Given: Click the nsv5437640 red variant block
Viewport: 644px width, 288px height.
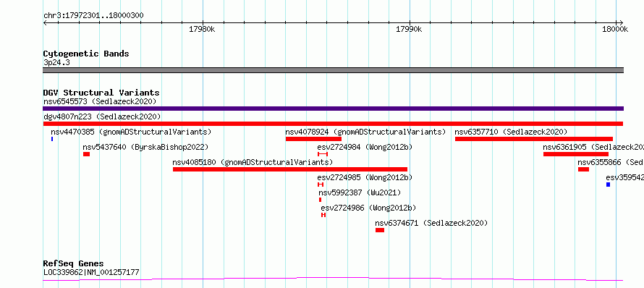Looking at the screenshot, I should point(86,154).
